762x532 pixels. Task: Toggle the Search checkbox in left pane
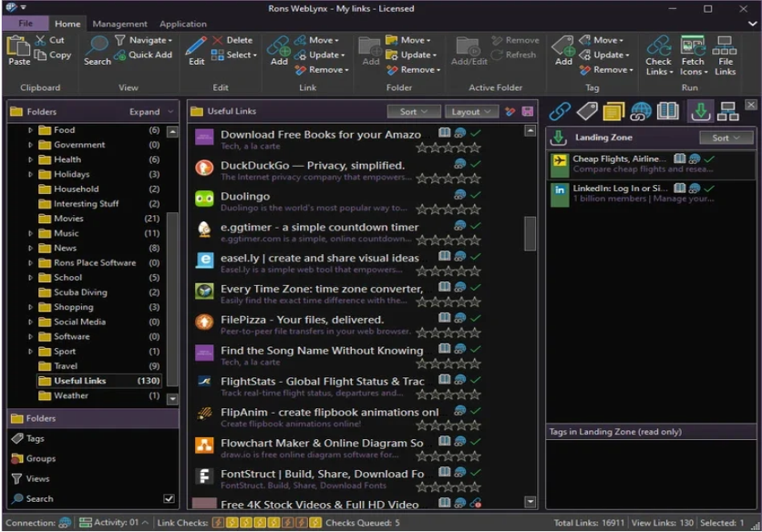point(169,498)
